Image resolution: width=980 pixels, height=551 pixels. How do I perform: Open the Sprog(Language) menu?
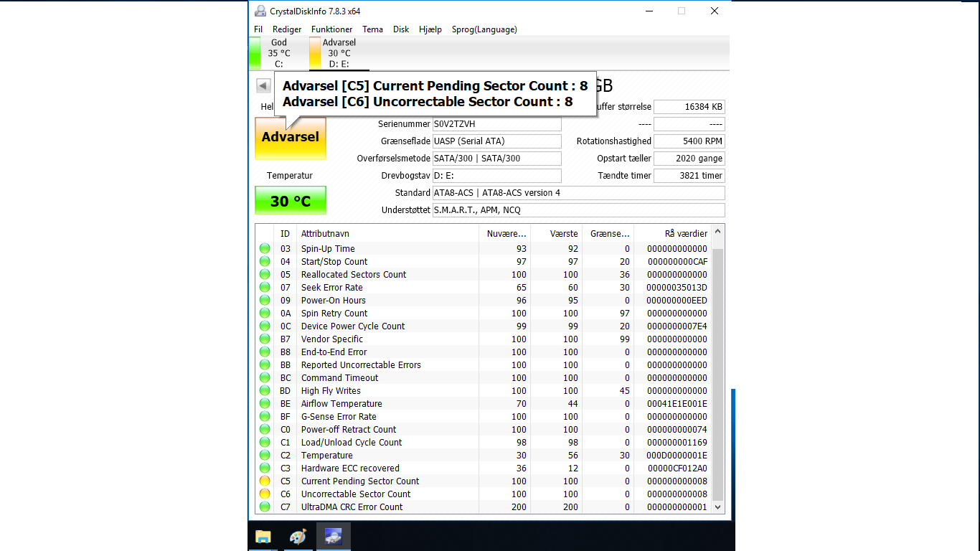[x=484, y=29]
